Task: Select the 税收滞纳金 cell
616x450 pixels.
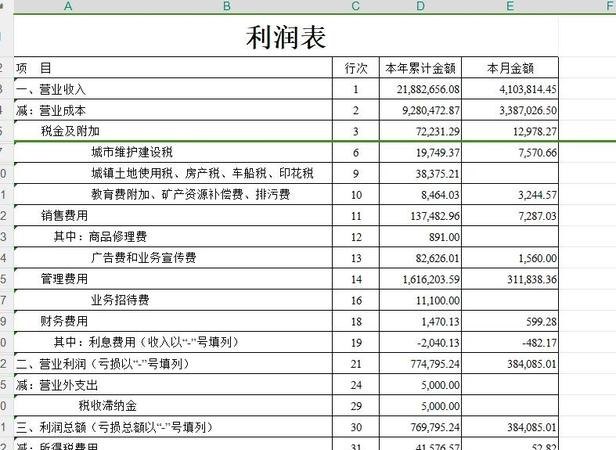Action: 173,406
